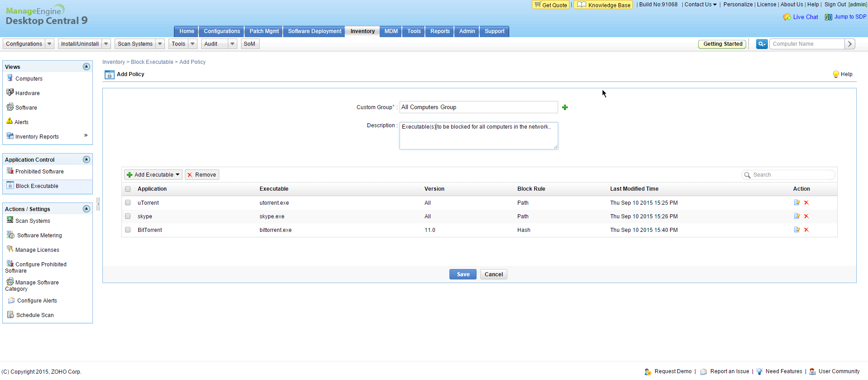The height and width of the screenshot is (380, 868).
Task: Click the Block Executable icon in the sidebar
Action: [x=10, y=185]
